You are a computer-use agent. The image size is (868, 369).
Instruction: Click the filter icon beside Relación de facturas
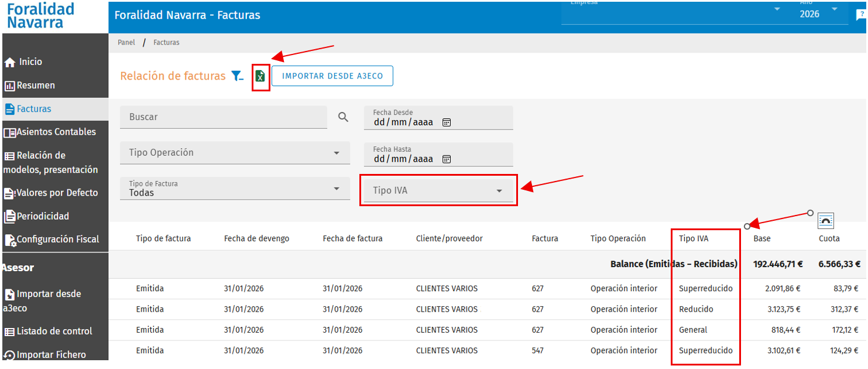click(237, 76)
